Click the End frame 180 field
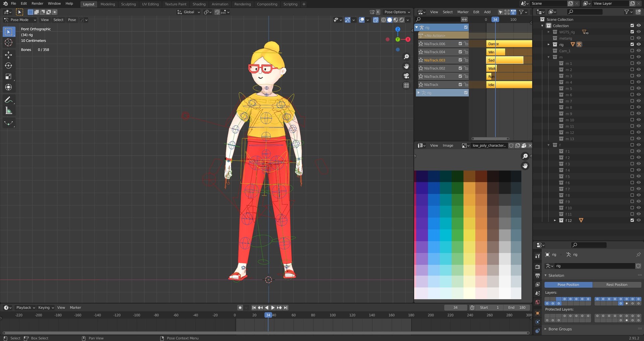 click(517, 308)
